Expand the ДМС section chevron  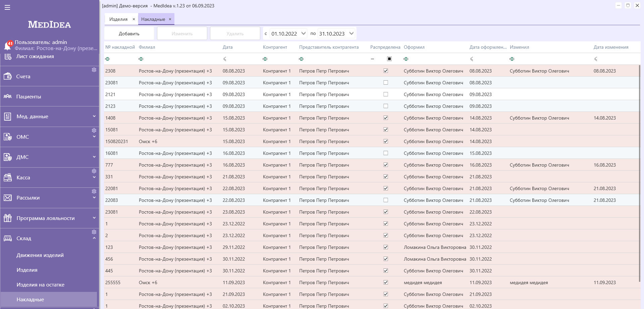(x=94, y=157)
